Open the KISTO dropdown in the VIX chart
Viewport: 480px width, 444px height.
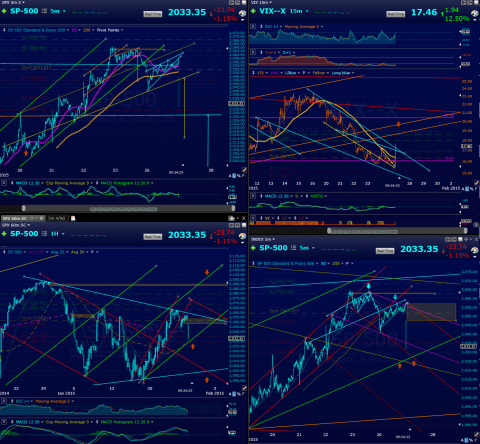326,196
